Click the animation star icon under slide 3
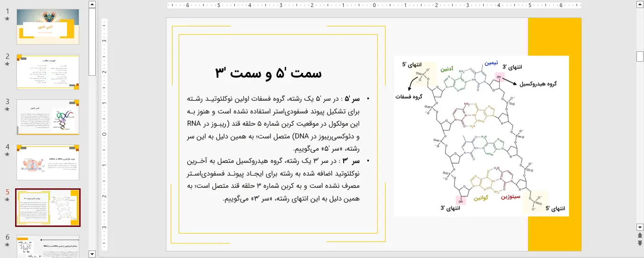 [x=7, y=109]
